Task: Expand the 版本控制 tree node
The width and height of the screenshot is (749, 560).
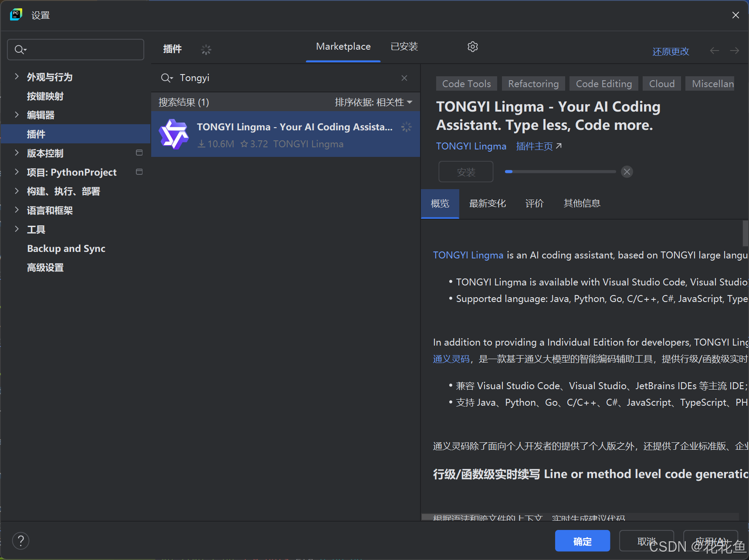Action: tap(17, 153)
